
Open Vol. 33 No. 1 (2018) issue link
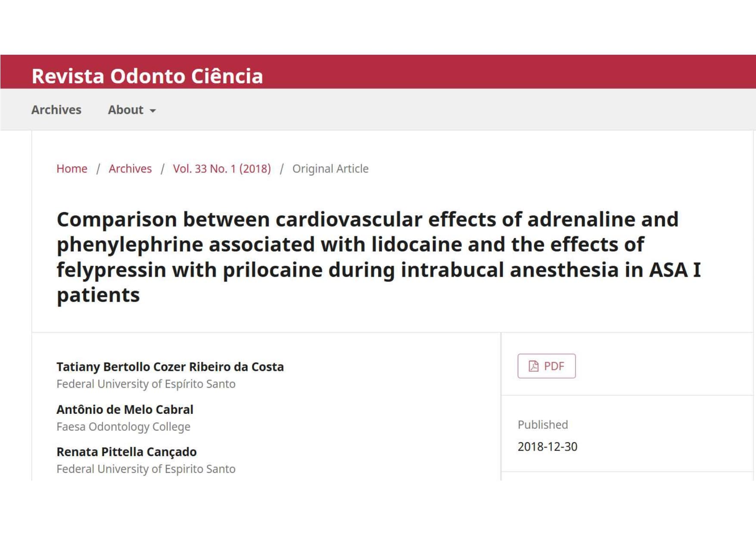click(x=222, y=169)
